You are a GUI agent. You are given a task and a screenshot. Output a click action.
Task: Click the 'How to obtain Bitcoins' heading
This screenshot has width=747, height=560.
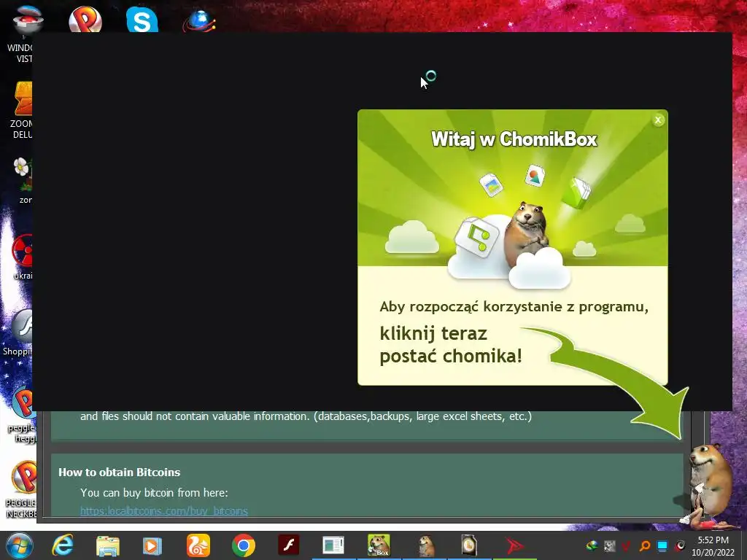click(x=119, y=472)
